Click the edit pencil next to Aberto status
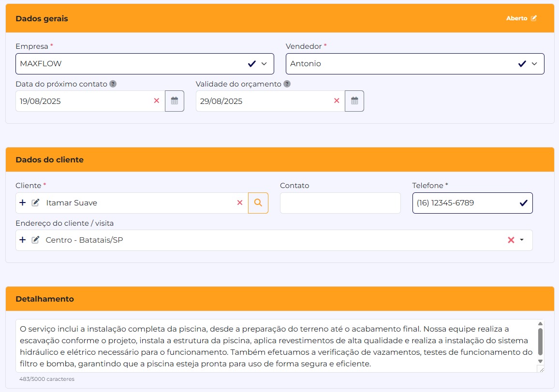 [533, 18]
